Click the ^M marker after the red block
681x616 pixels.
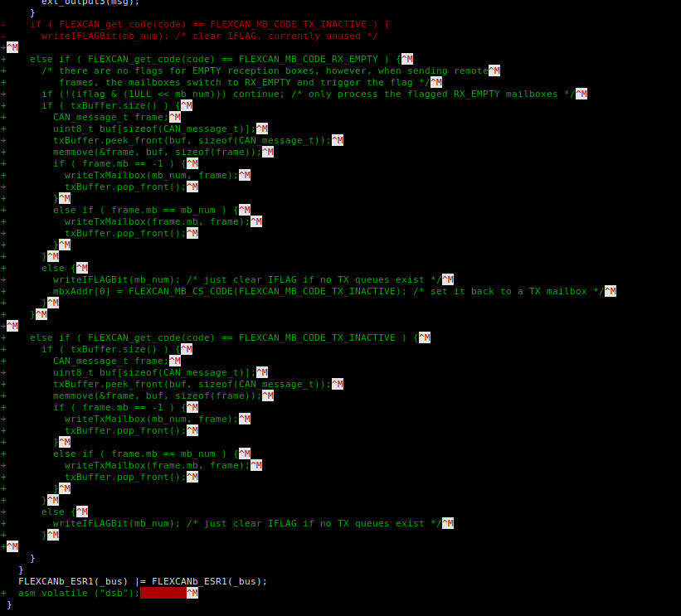[192, 593]
